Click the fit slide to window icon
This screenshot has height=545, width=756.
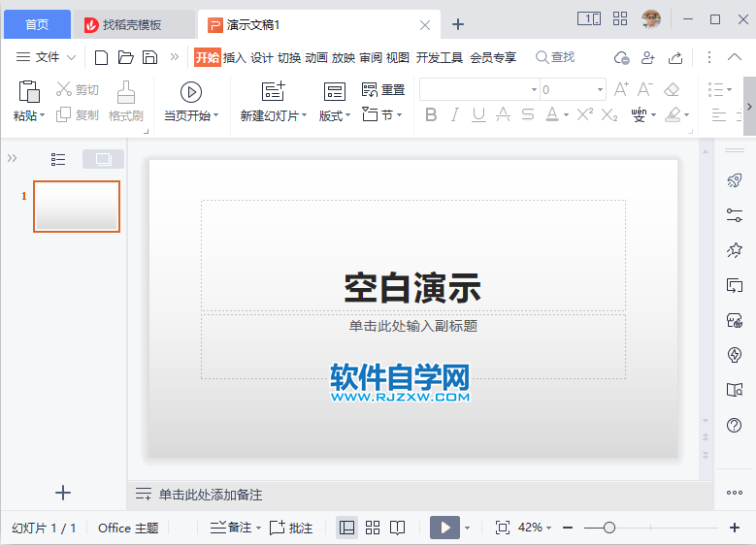coord(503,528)
